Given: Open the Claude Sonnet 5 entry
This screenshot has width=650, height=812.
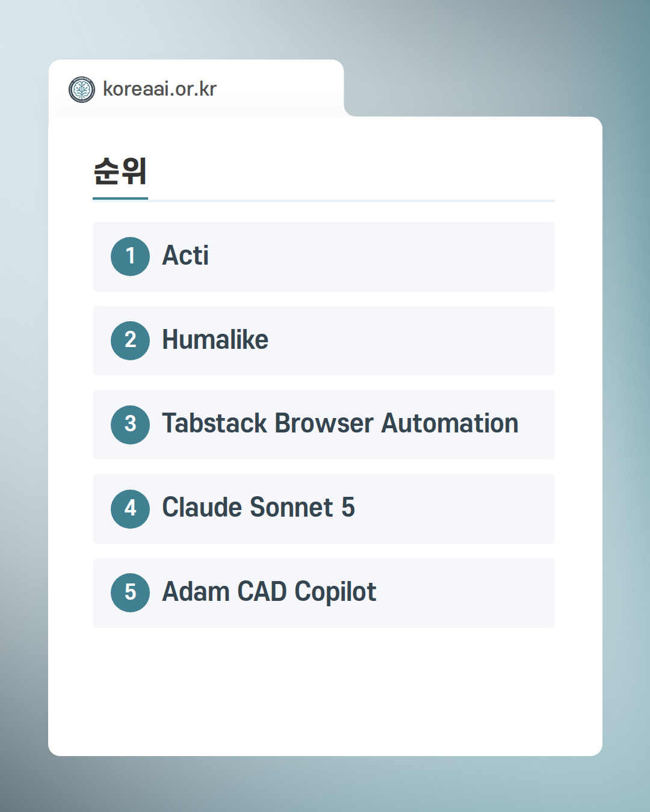Looking at the screenshot, I should (x=258, y=508).
